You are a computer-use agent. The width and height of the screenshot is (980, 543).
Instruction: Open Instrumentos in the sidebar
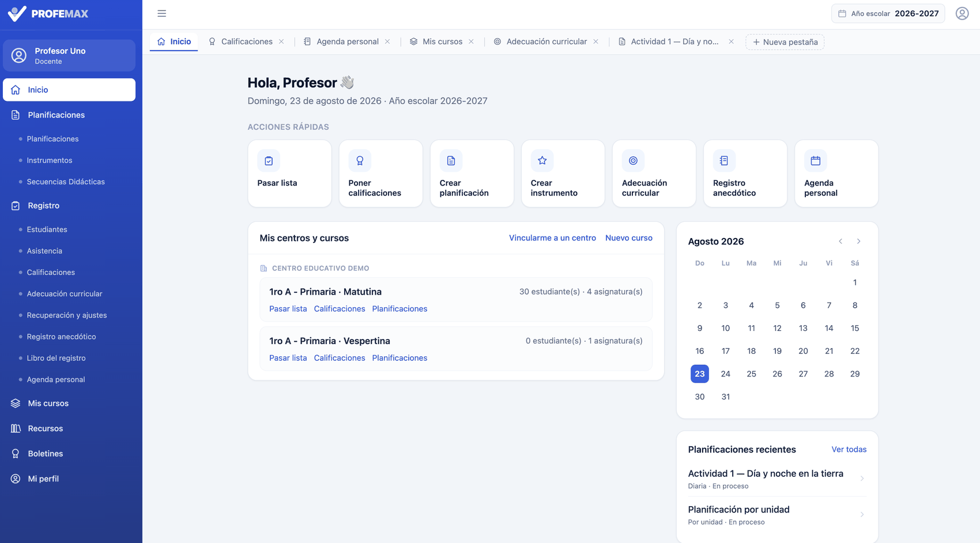pyautogui.click(x=50, y=160)
